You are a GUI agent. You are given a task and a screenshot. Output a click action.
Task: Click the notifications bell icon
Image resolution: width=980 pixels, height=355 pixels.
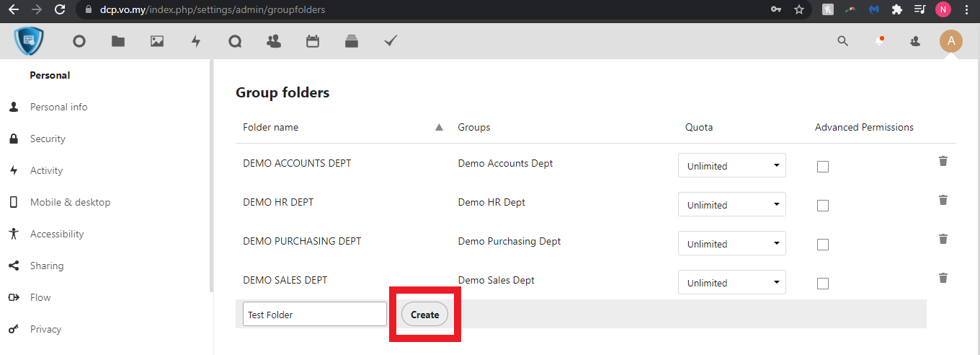(879, 41)
